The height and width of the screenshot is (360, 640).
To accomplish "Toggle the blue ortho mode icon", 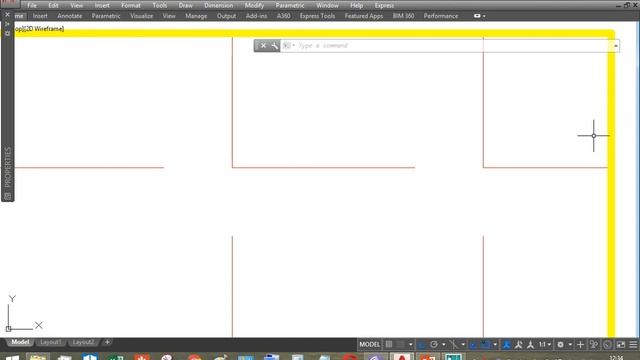I will (421, 344).
